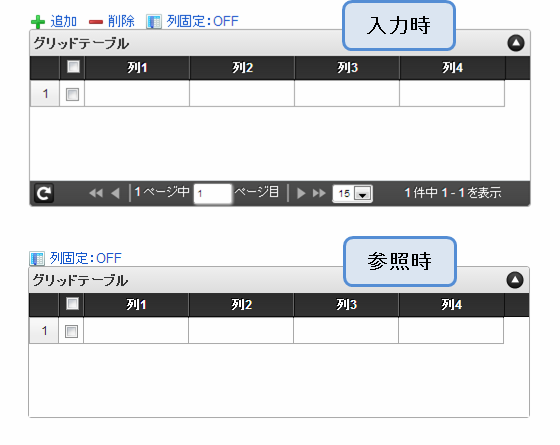Click '1 件中 1 - 1 を表示' status text

[453, 193]
